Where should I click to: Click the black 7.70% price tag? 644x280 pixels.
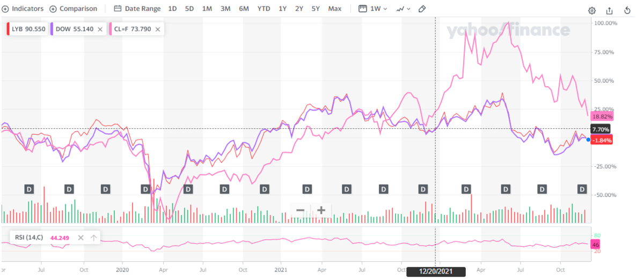click(x=600, y=129)
